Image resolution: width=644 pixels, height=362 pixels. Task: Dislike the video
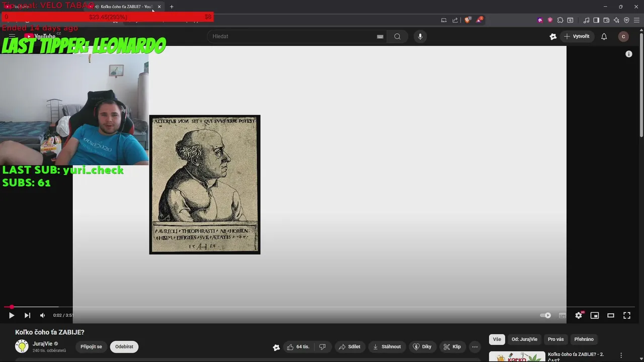pos(323,346)
